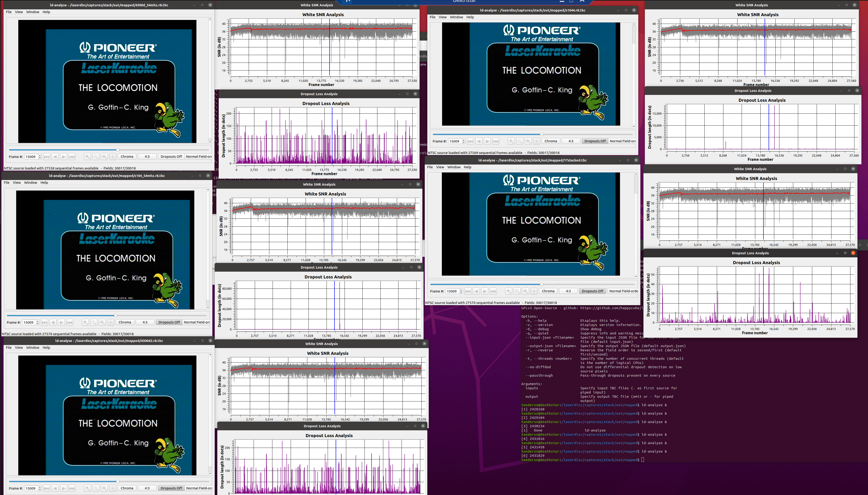Image resolution: width=868 pixels, height=495 pixels.
Task: Click crosshair icon in s1044.r8.tbc window
Action: 537,141
